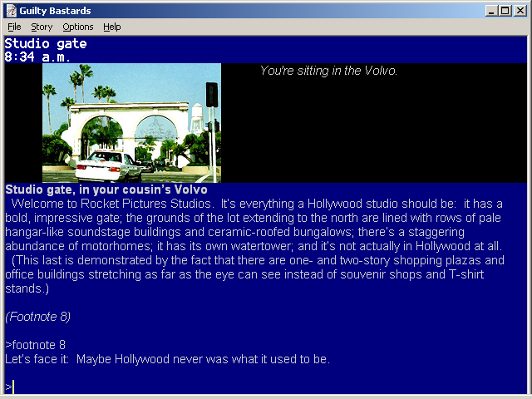
Task: Click the "You're sitting in the Volvo" caption
Action: (328, 71)
